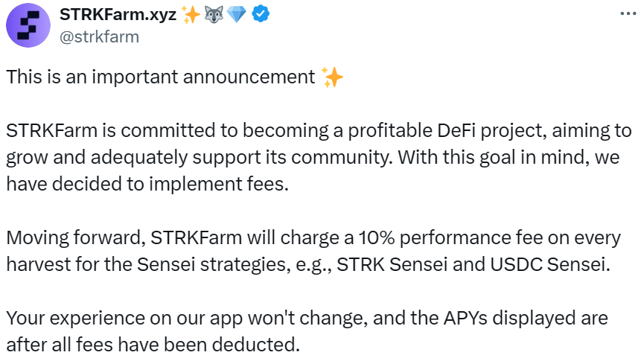Click the paragraph starting "Your experience on our app"
This screenshot has width=644, height=364.
coord(307,331)
